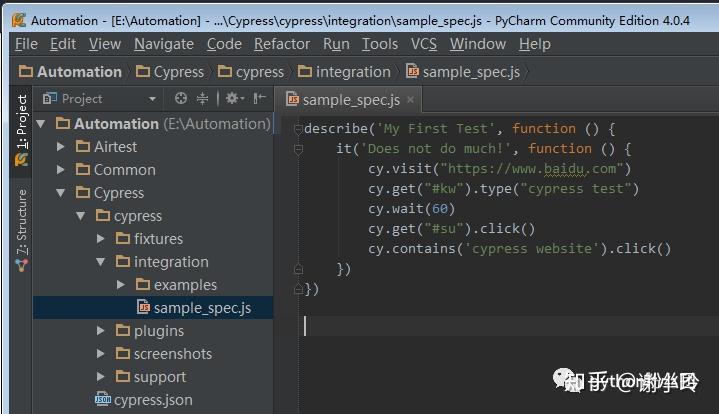Screen dimensions: 719x414
Task: Click the Scroll from Source crosshair icon
Action: [x=181, y=98]
